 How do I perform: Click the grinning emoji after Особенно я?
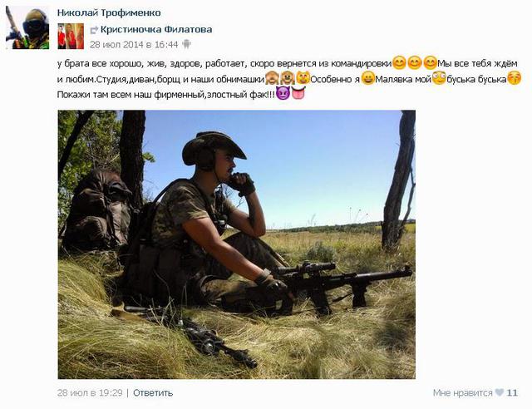pyautogui.click(x=367, y=78)
